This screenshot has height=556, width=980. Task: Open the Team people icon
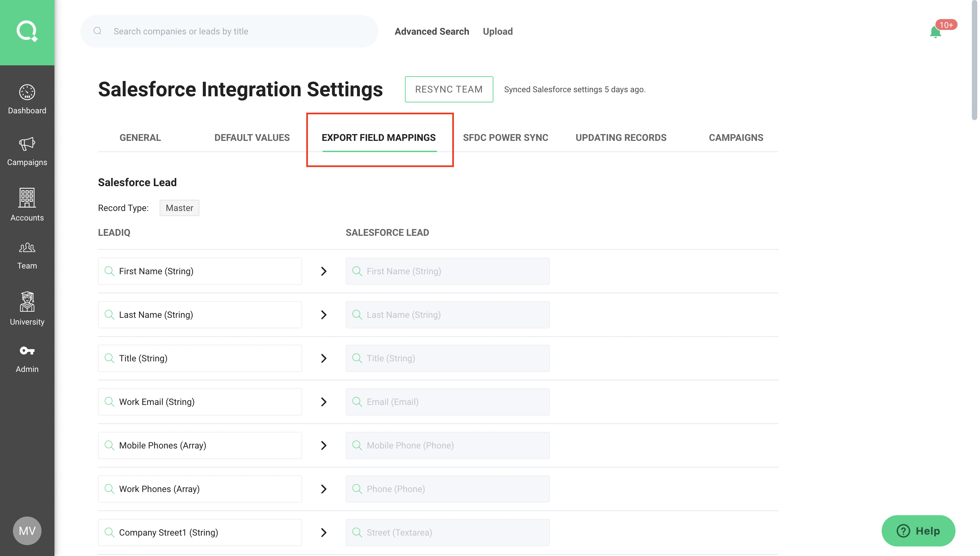(27, 248)
